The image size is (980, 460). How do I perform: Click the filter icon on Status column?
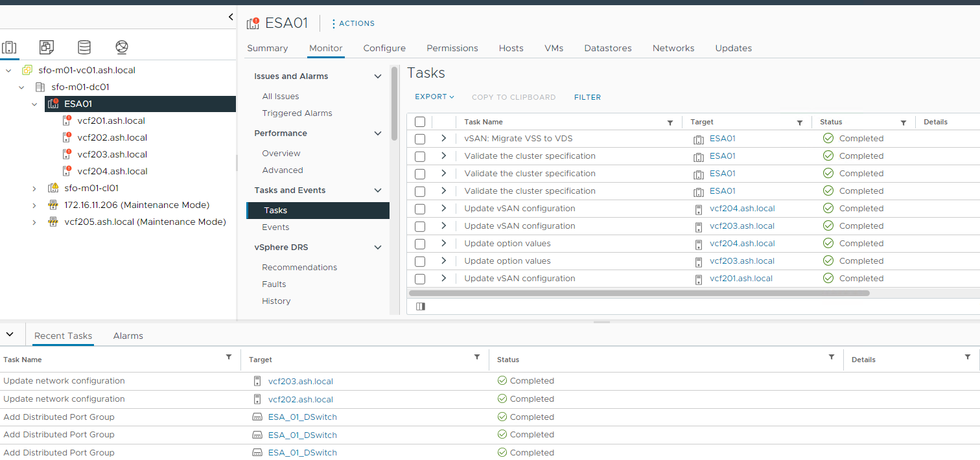pyautogui.click(x=904, y=122)
